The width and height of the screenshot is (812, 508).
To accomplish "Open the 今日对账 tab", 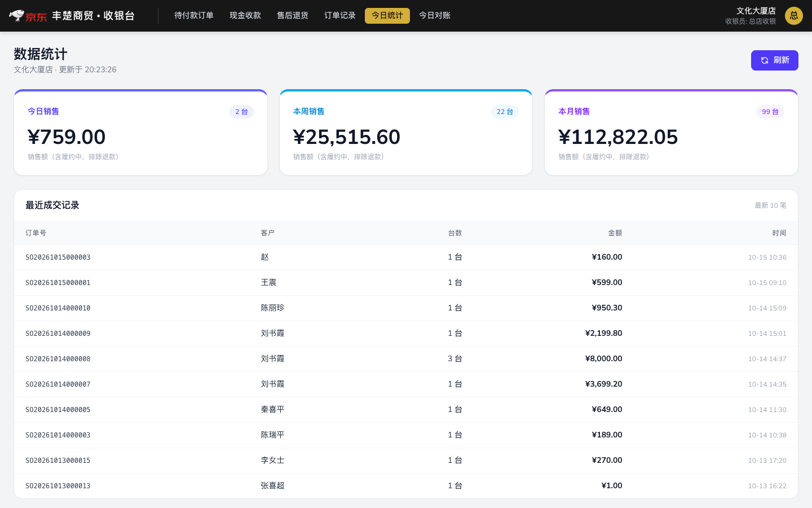I will [x=435, y=16].
